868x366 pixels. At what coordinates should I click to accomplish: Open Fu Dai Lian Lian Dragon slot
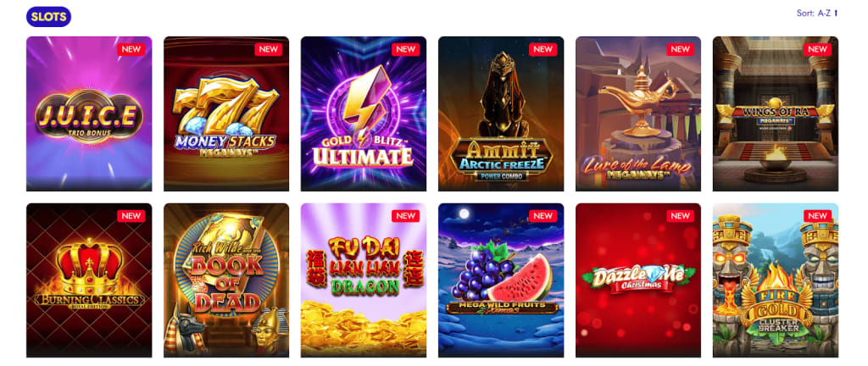coord(364,280)
